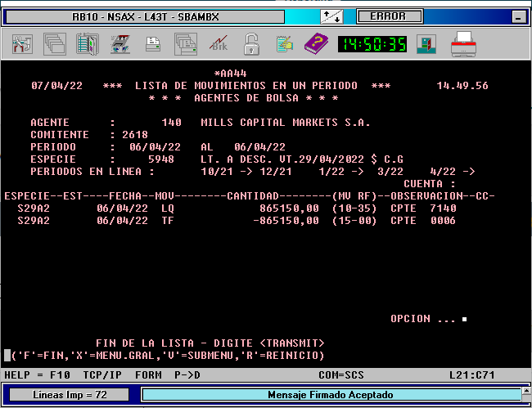Screen dimensions: 532x408
Task: Open the purple help book icon
Action: [316, 44]
